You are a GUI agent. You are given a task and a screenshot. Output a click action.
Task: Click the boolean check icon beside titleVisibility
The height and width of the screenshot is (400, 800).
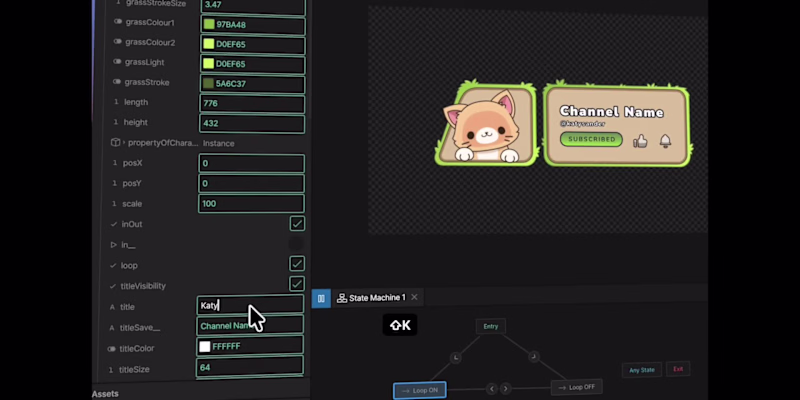coord(113,286)
